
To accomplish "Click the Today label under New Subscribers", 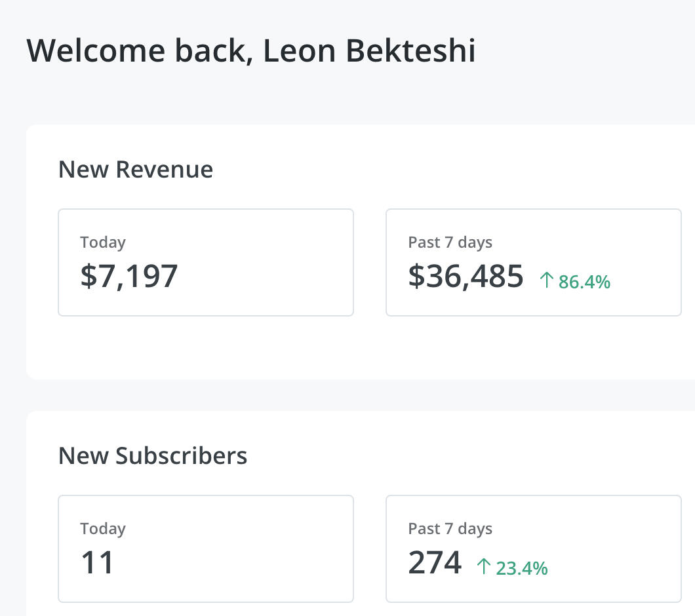I will point(103,528).
